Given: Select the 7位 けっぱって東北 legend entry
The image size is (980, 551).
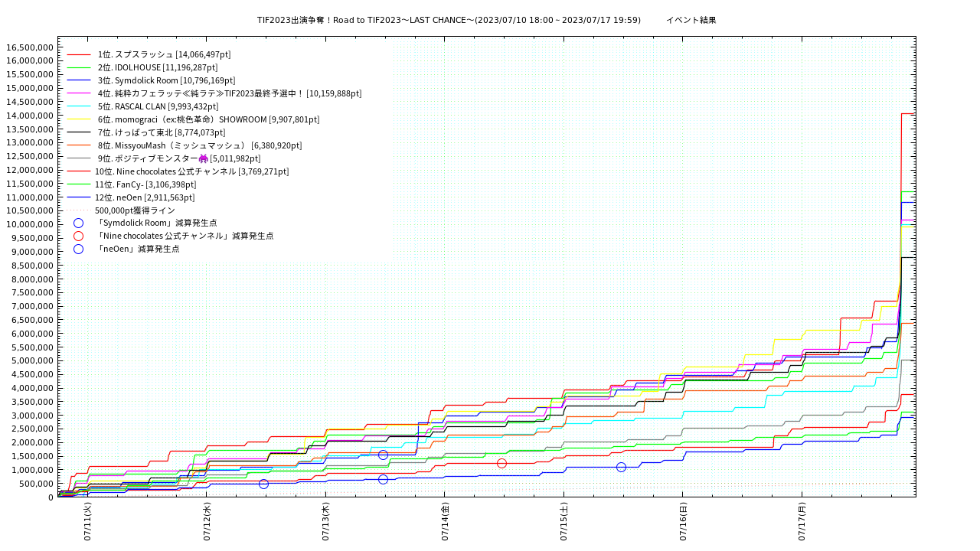Looking at the screenshot, I should coord(161,132).
